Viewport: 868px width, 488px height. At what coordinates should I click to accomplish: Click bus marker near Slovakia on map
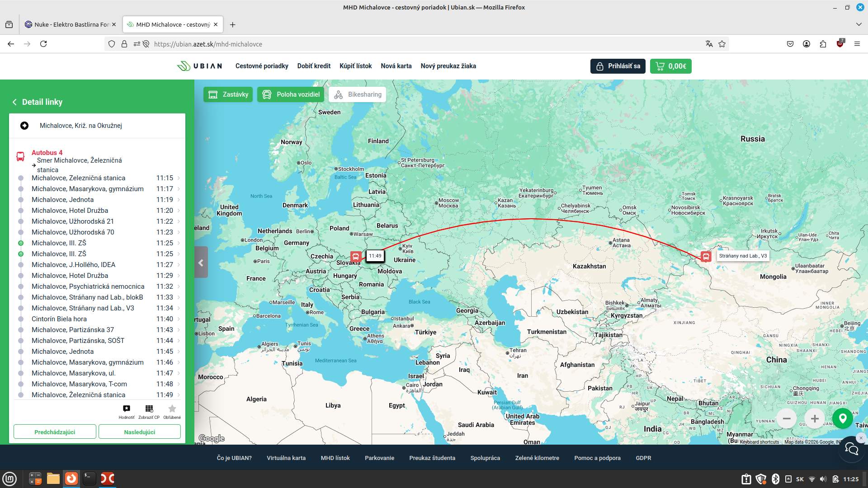pyautogui.click(x=356, y=257)
